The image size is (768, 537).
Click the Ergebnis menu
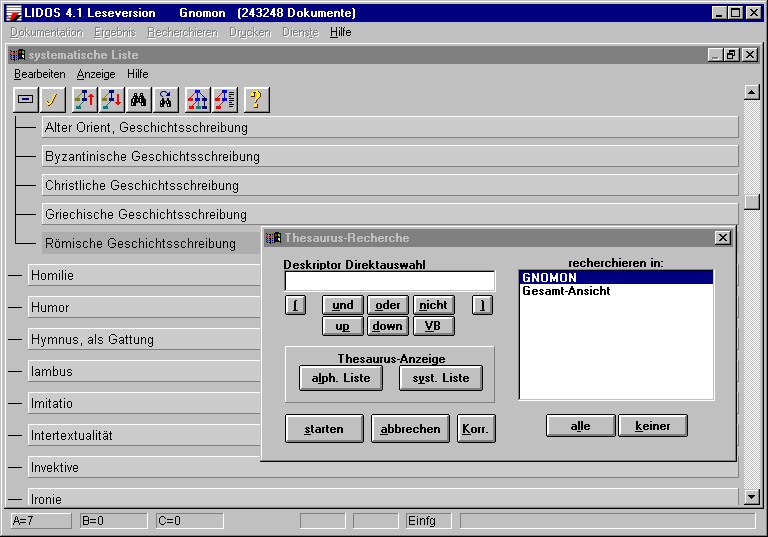(x=115, y=32)
